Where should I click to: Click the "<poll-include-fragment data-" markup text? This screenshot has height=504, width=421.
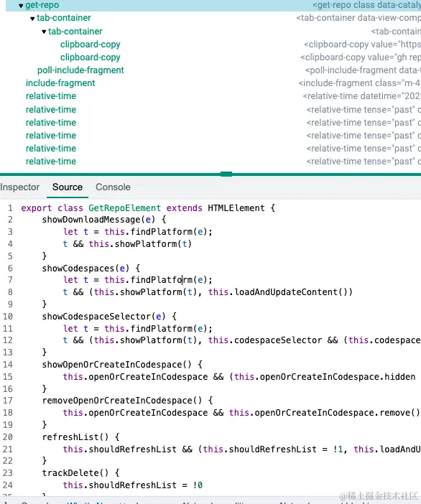pos(363,70)
